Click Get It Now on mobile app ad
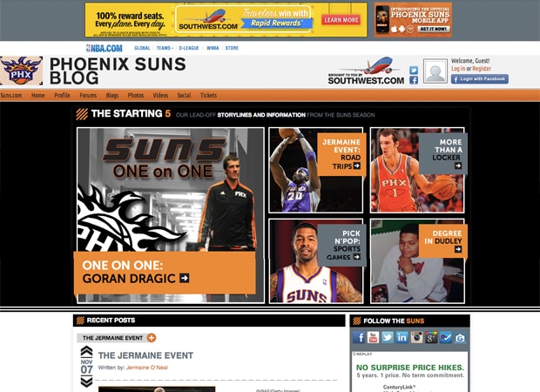Screen dimensions: 540x392 [x=434, y=29]
